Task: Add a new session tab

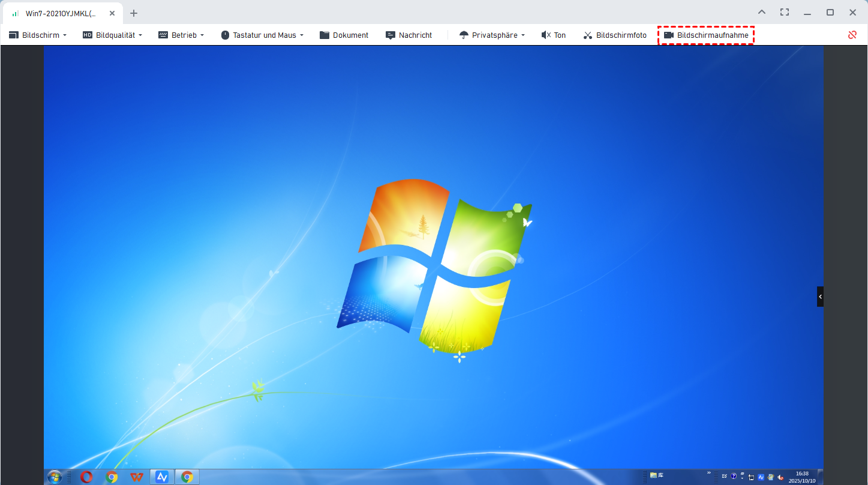Action: tap(134, 13)
